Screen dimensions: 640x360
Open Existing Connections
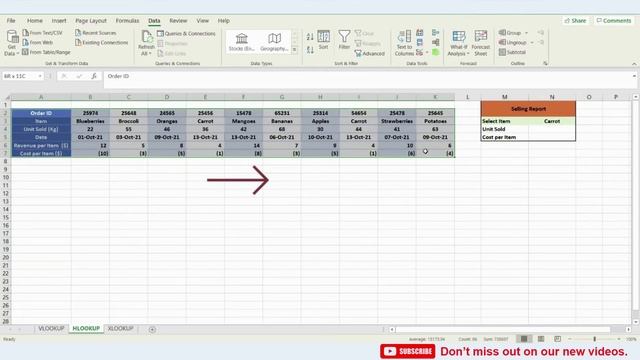[101, 42]
